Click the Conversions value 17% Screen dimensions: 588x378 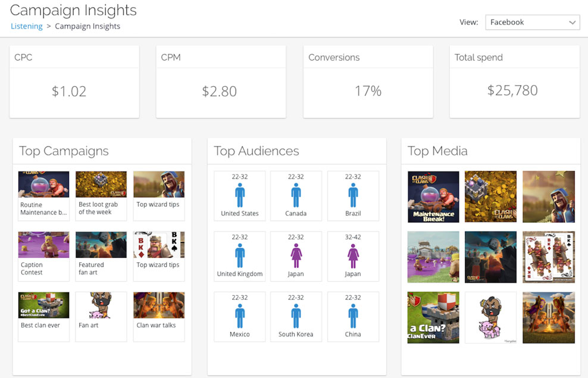pos(368,90)
